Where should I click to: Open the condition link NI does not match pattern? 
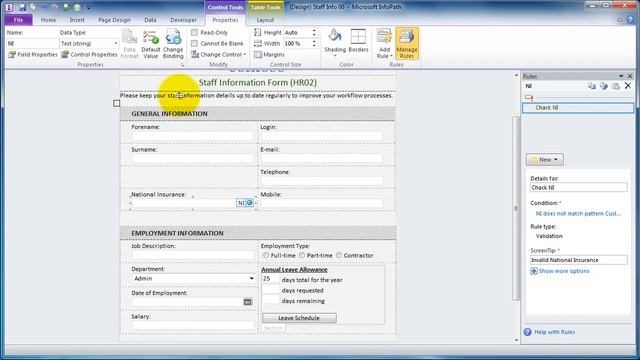[x=578, y=213]
